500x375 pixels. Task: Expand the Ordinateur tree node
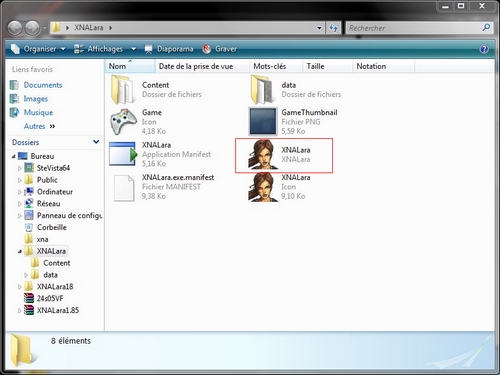(x=20, y=192)
